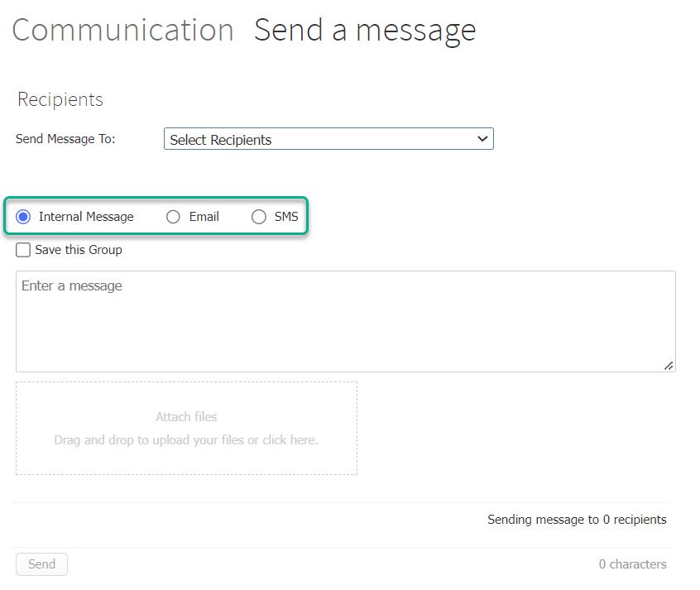Click the Enter a message text box
Screen dimensions: 700x590
(x=346, y=321)
